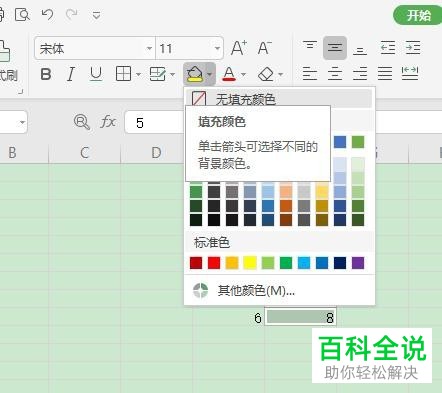Toggle middle vertical alignment
Viewport: 442px width, 393px height.
pos(335,48)
